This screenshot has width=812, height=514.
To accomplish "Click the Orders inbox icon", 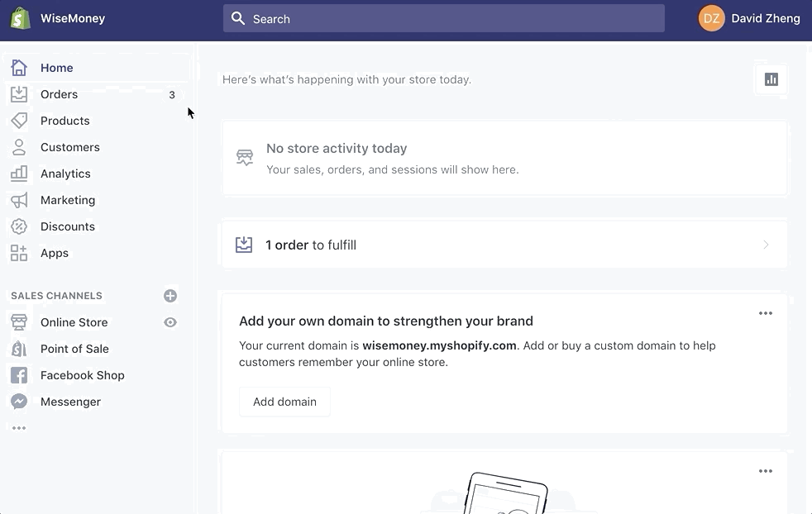I will pyautogui.click(x=19, y=94).
